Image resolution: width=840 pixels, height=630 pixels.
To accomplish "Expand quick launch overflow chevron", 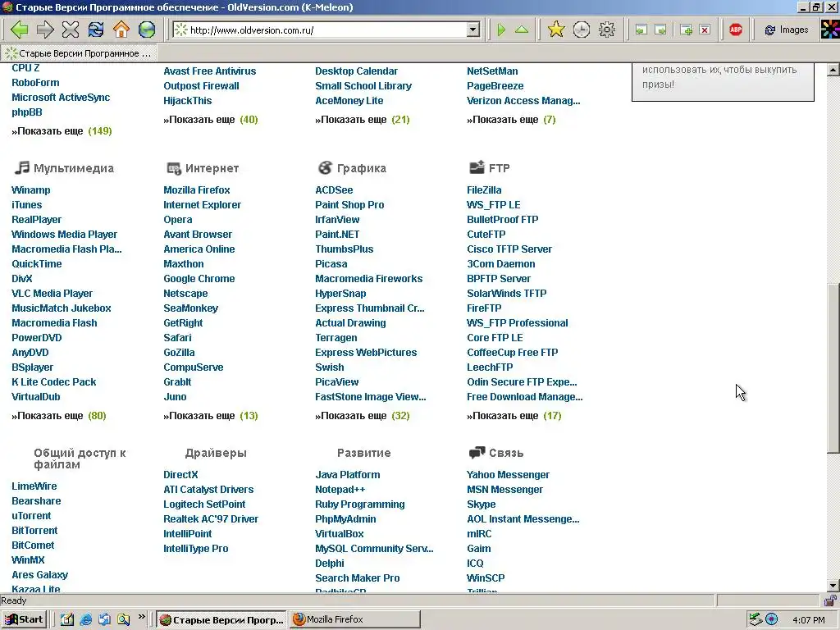I will click(141, 617).
